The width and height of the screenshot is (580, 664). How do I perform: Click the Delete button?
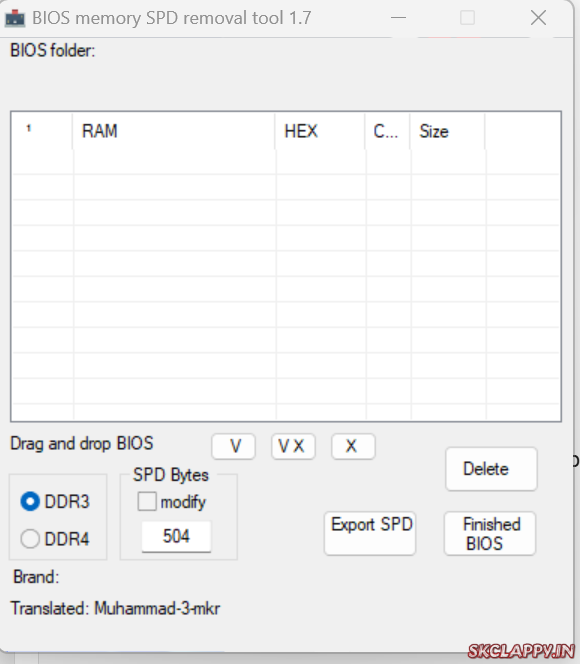(491, 469)
